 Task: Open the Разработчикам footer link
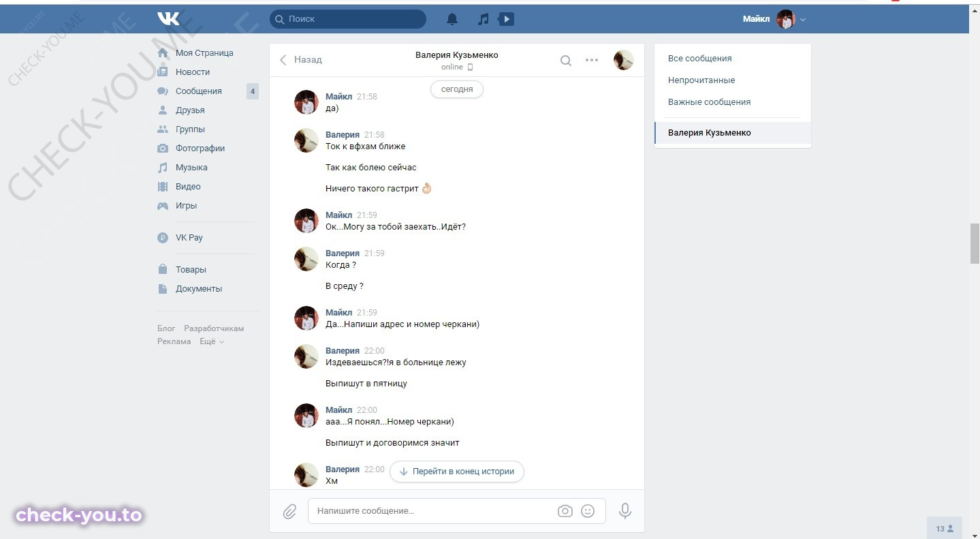[x=214, y=328]
